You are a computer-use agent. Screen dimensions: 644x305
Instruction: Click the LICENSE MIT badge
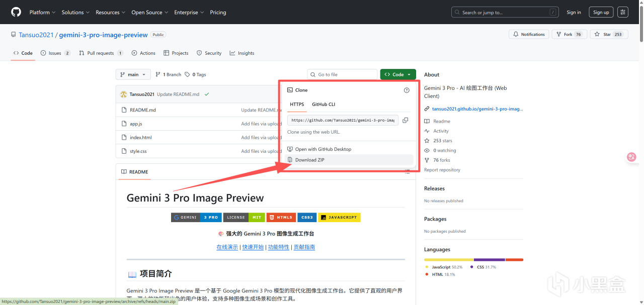pos(244,218)
